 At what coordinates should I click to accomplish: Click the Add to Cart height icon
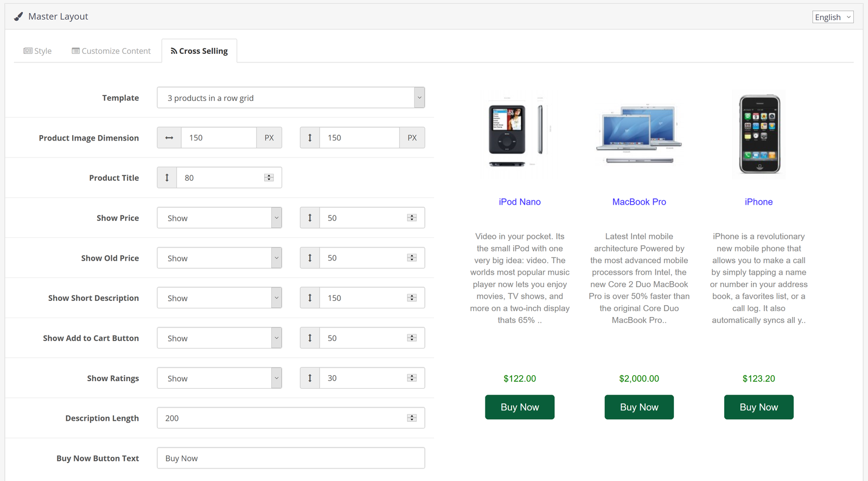[x=310, y=338]
